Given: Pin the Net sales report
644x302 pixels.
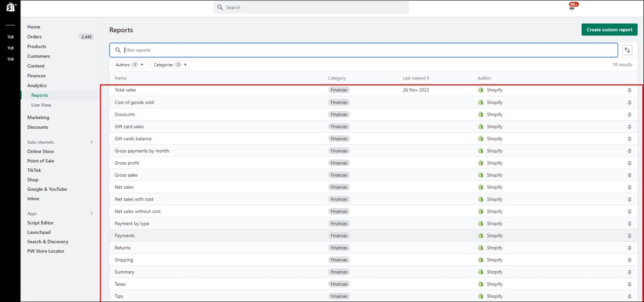Looking at the screenshot, I should click(630, 187).
